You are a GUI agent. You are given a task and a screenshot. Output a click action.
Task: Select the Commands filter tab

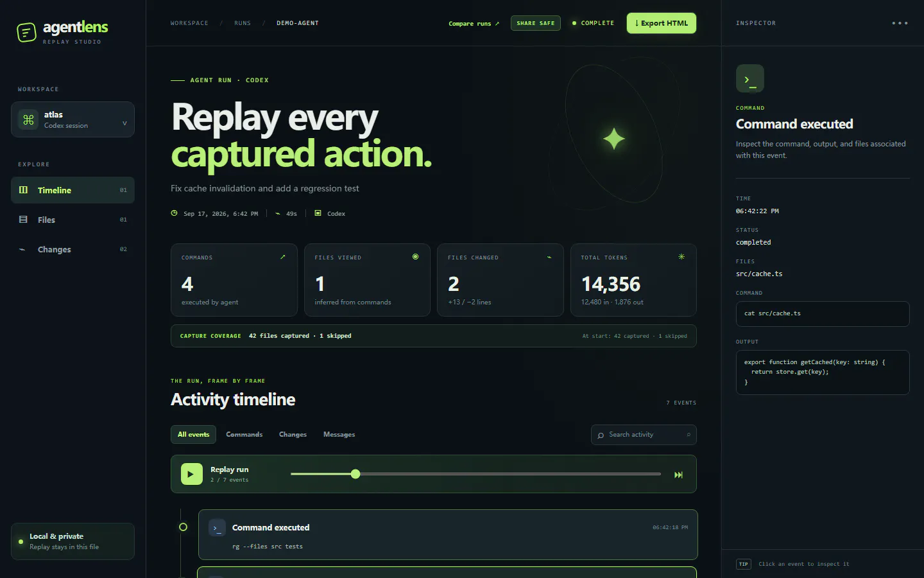pyautogui.click(x=244, y=435)
